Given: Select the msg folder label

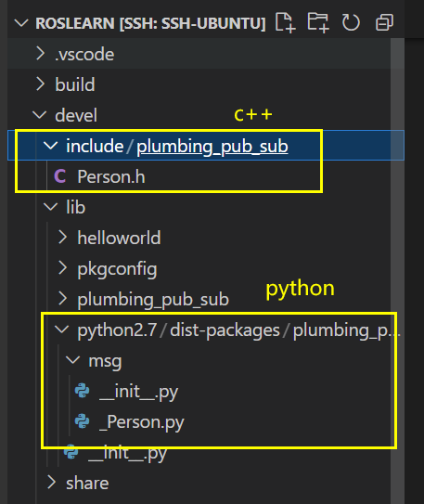Looking at the screenshot, I should 105,361.
